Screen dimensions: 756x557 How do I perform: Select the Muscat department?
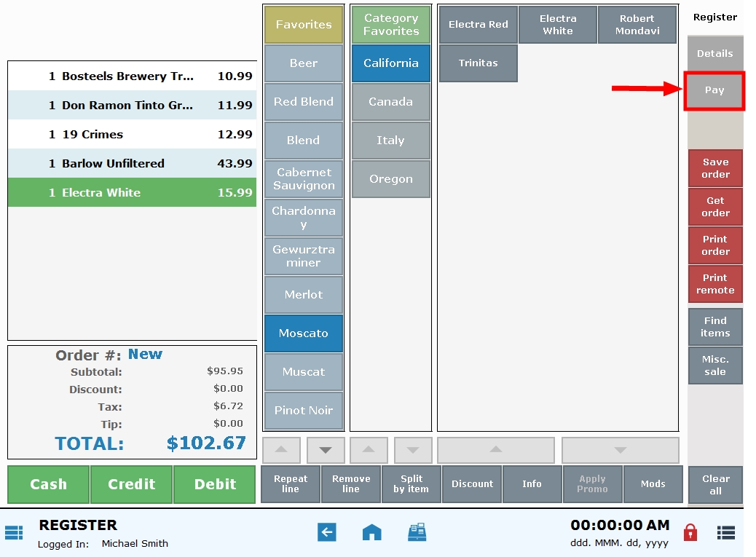click(304, 371)
